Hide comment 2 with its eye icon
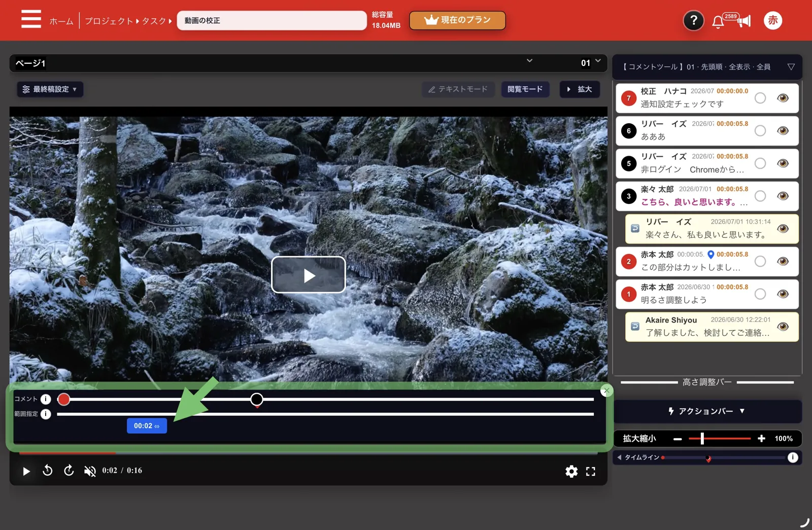This screenshot has width=812, height=530. tap(783, 261)
